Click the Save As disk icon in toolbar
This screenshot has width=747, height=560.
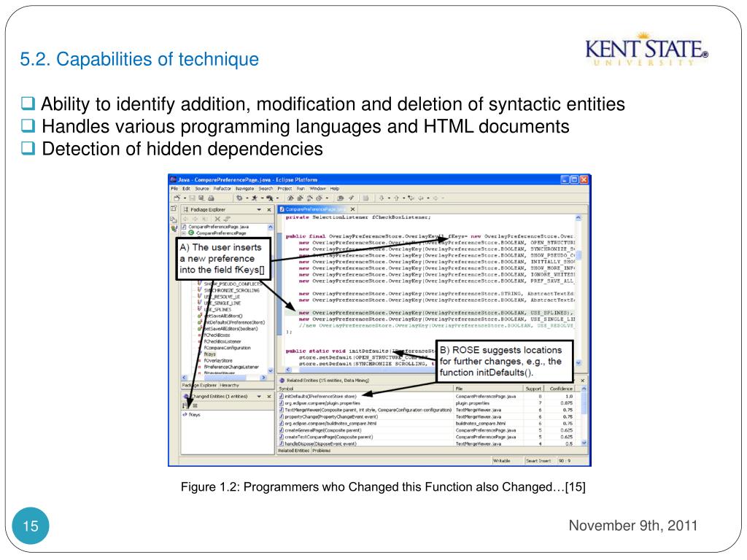point(201,198)
